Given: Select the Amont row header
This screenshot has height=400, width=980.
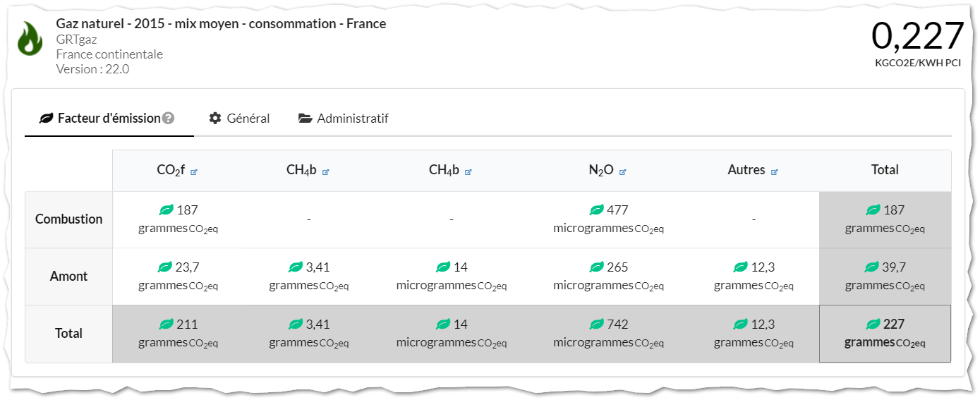Looking at the screenshot, I should [x=68, y=277].
